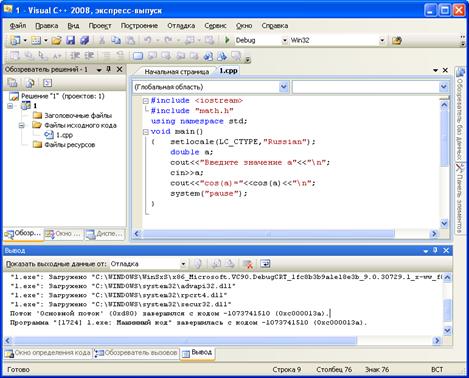Click Clear All icon in output toolbar
The width and height of the screenshot is (469, 378).
247,264
